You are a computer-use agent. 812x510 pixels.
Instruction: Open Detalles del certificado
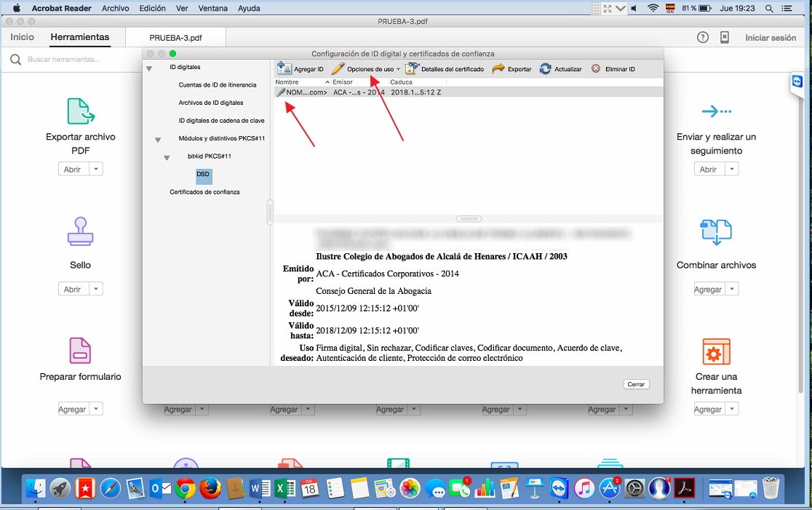[x=445, y=69]
